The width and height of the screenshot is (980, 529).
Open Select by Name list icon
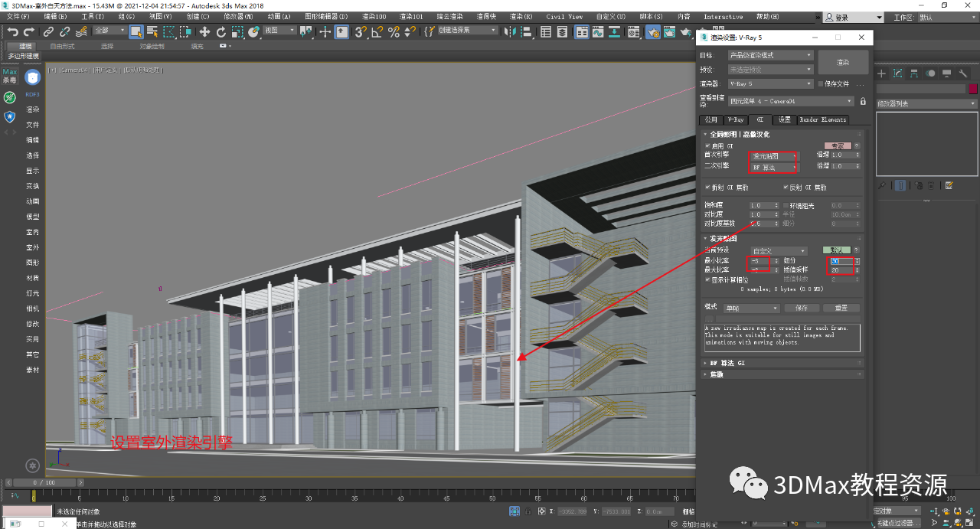(x=152, y=31)
